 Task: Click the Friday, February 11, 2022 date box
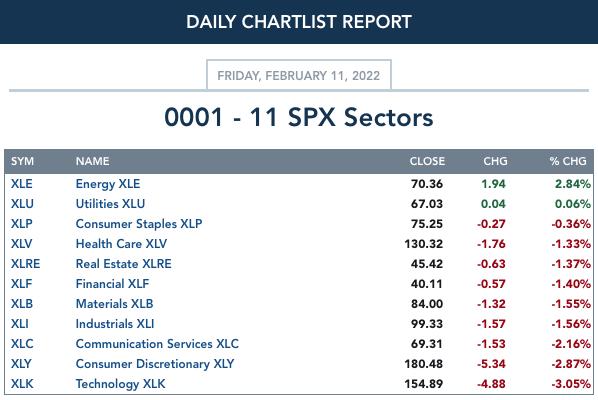[x=299, y=75]
